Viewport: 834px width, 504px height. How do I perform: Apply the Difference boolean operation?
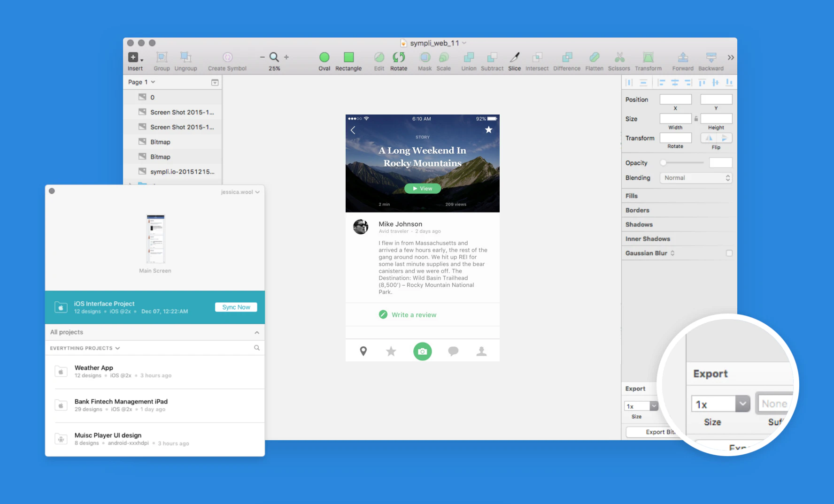coord(567,57)
